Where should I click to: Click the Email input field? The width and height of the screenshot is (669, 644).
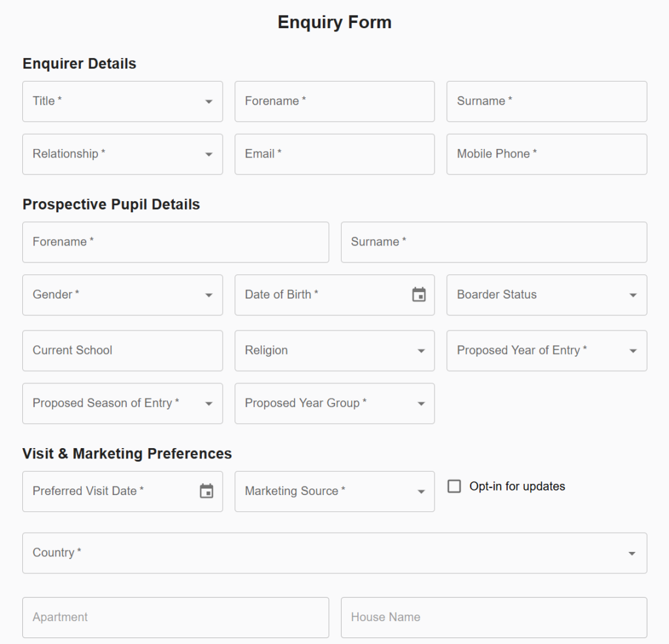[x=334, y=154]
